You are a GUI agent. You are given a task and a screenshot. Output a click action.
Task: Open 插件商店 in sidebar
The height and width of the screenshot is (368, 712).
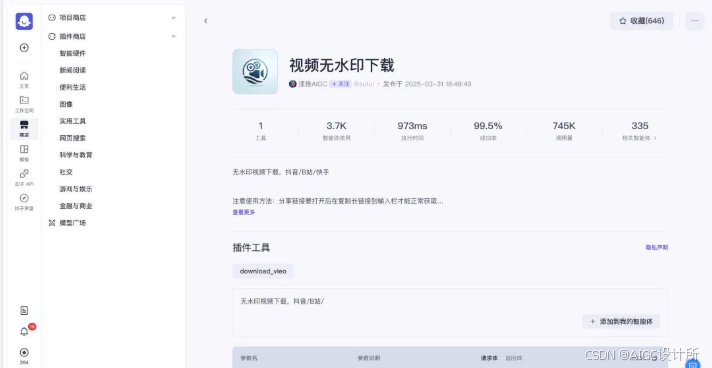pyautogui.click(x=73, y=36)
